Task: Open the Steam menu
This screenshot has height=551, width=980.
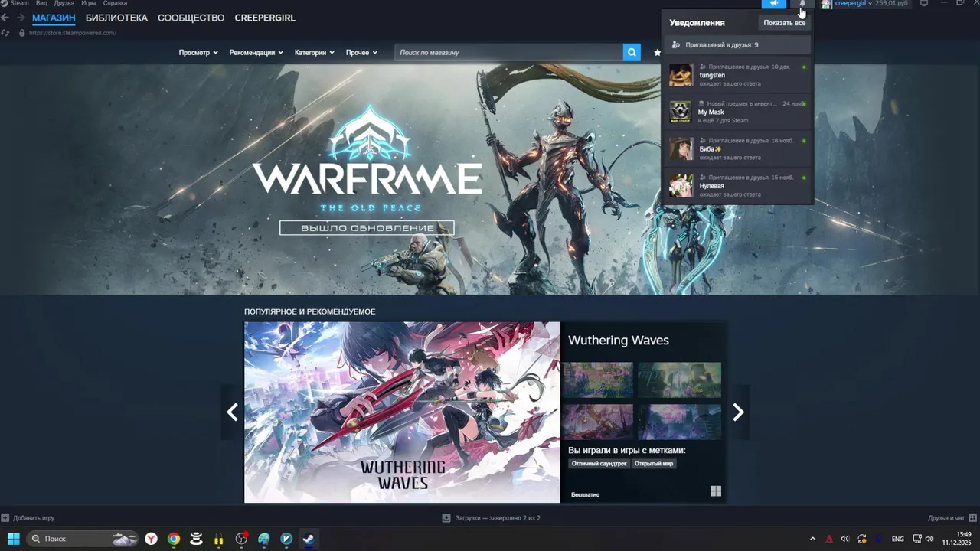Action: point(19,3)
